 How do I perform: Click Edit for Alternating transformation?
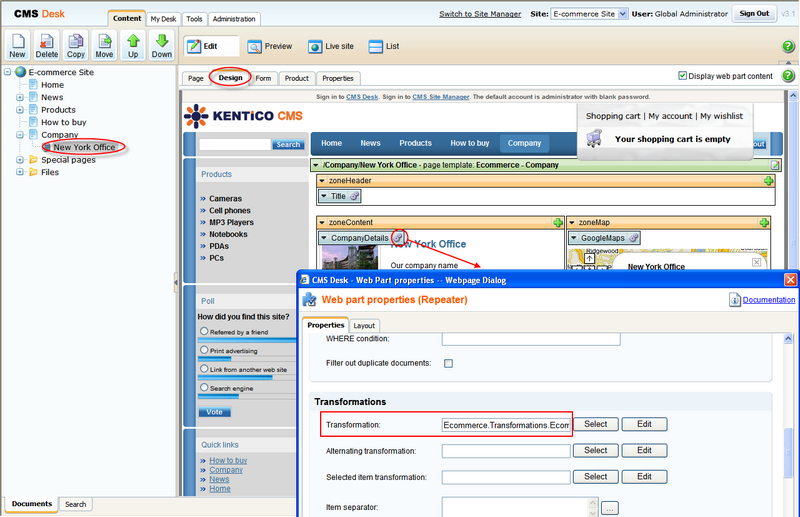click(x=644, y=450)
